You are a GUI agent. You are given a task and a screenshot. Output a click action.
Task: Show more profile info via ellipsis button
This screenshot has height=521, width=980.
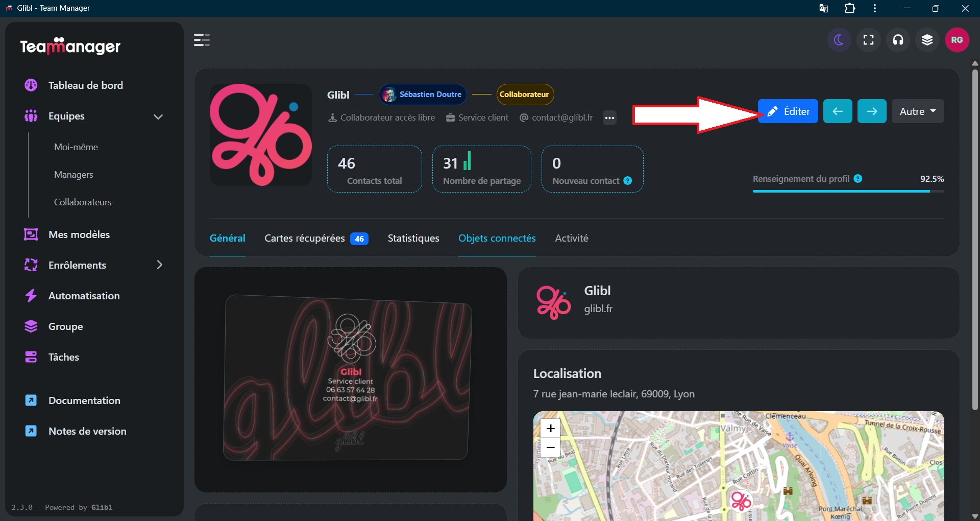[609, 118]
